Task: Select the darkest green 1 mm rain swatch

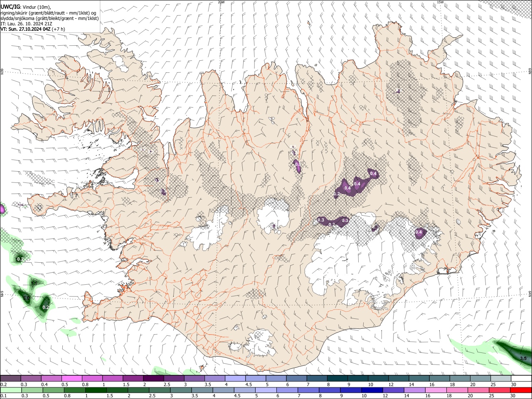Action: point(96,390)
